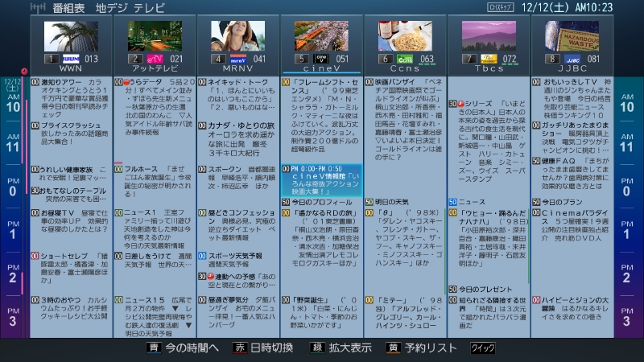Image resolution: width=644 pixels, height=362 pixels.
Task: Open the MRNV channel preview thumbnail
Action: click(x=237, y=36)
